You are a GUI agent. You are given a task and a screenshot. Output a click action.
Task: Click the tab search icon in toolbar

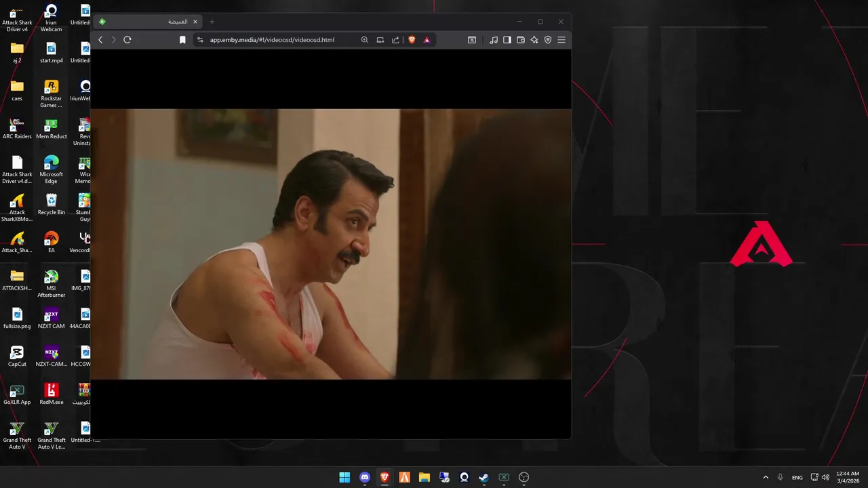tap(472, 40)
